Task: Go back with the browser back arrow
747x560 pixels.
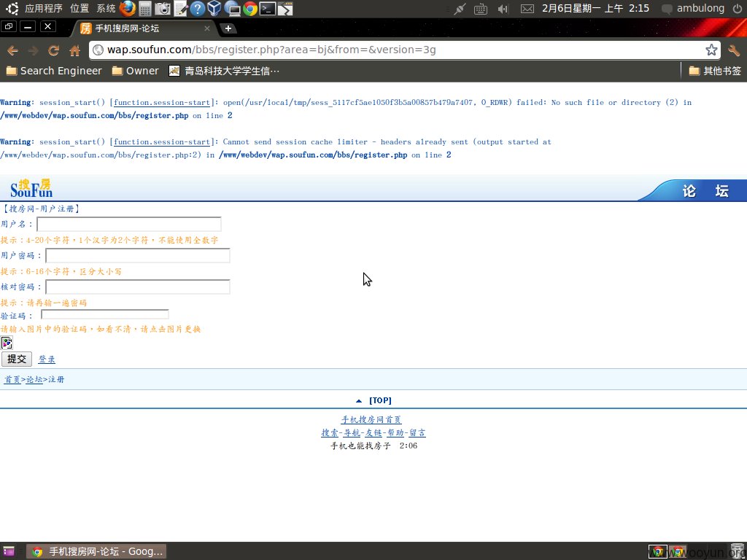Action: pos(13,50)
